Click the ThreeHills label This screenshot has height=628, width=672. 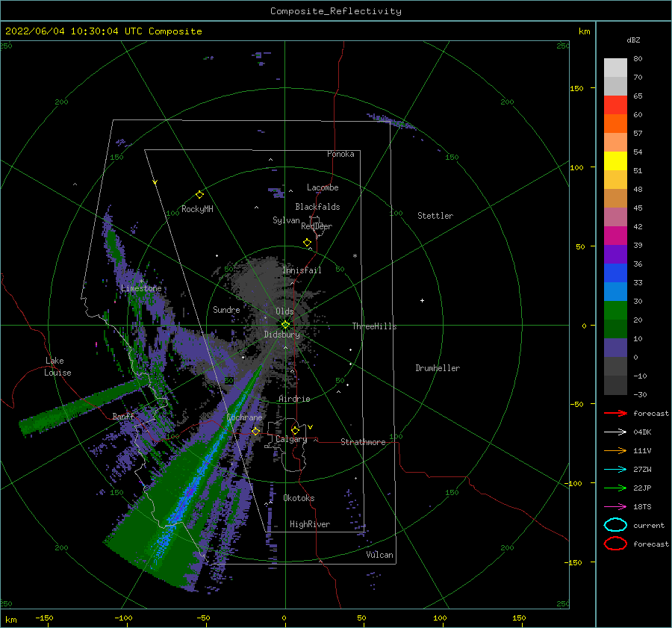pyautogui.click(x=374, y=326)
